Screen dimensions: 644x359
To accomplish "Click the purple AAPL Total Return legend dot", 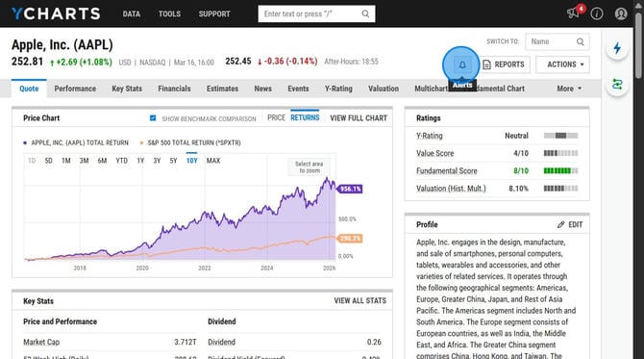I will (x=25, y=142).
